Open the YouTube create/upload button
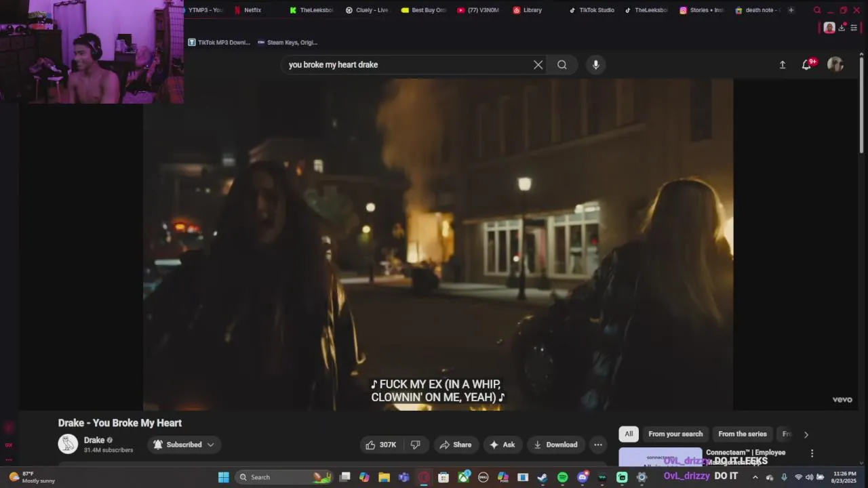868x488 pixels. tap(782, 65)
